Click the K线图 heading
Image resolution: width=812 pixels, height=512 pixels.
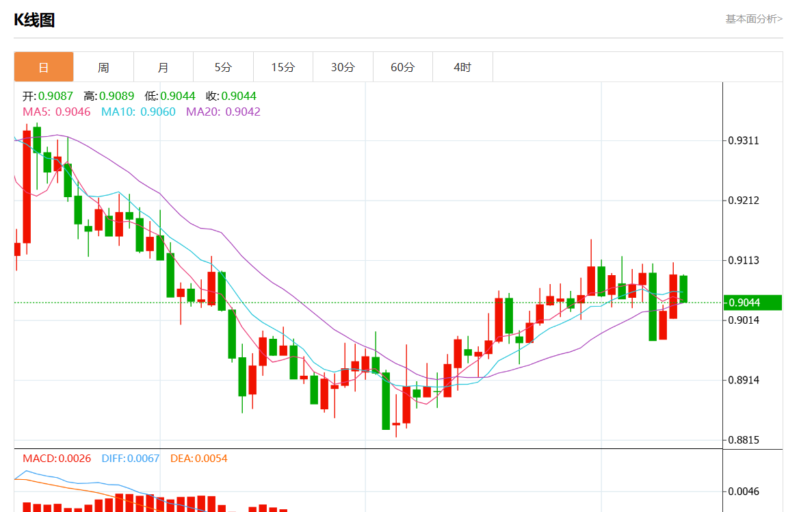[34, 21]
